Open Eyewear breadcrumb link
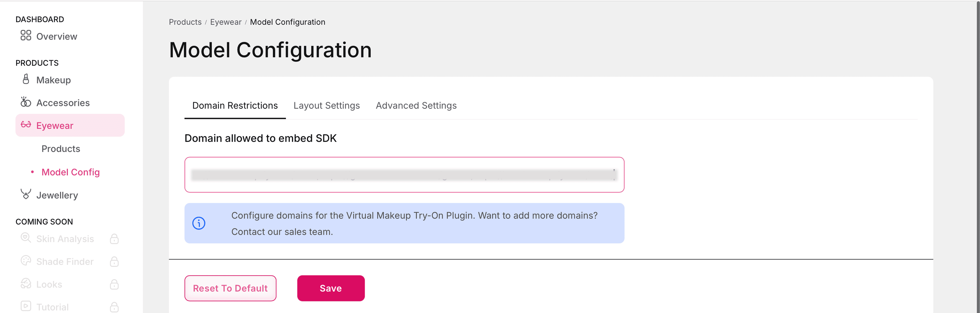This screenshot has width=980, height=313. pos(226,22)
